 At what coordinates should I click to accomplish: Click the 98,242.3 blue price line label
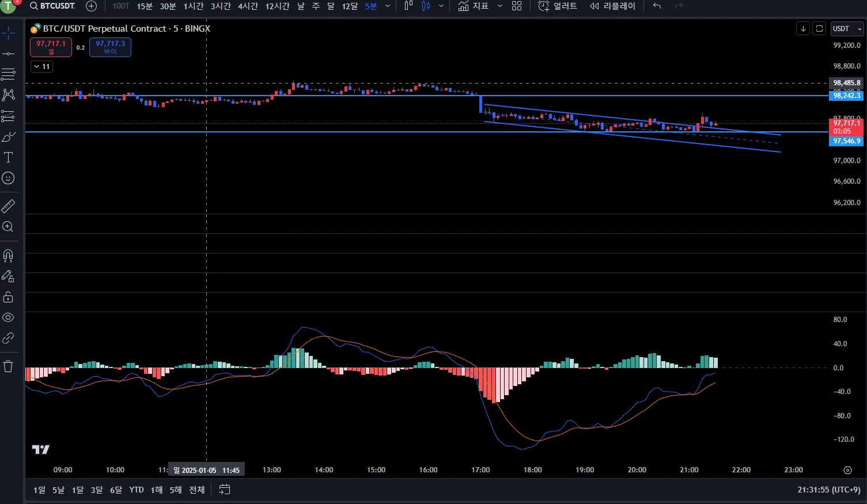click(846, 96)
